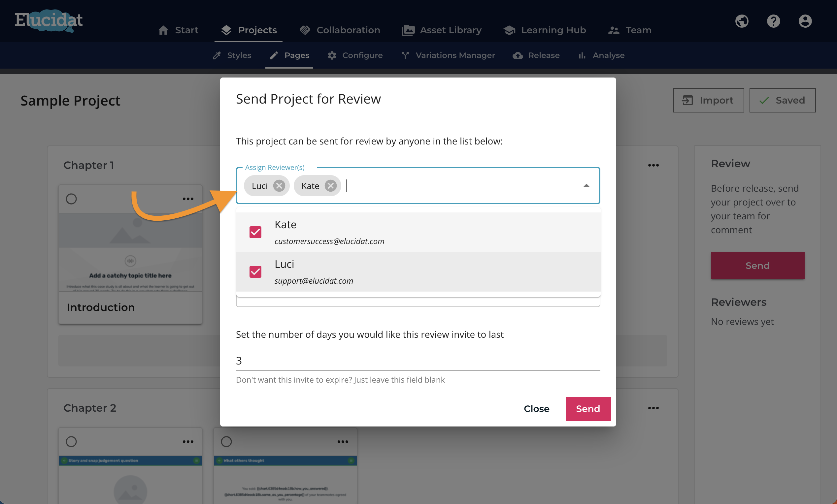Open the What others thought page menu
This screenshot has height=504, width=837.
click(343, 442)
